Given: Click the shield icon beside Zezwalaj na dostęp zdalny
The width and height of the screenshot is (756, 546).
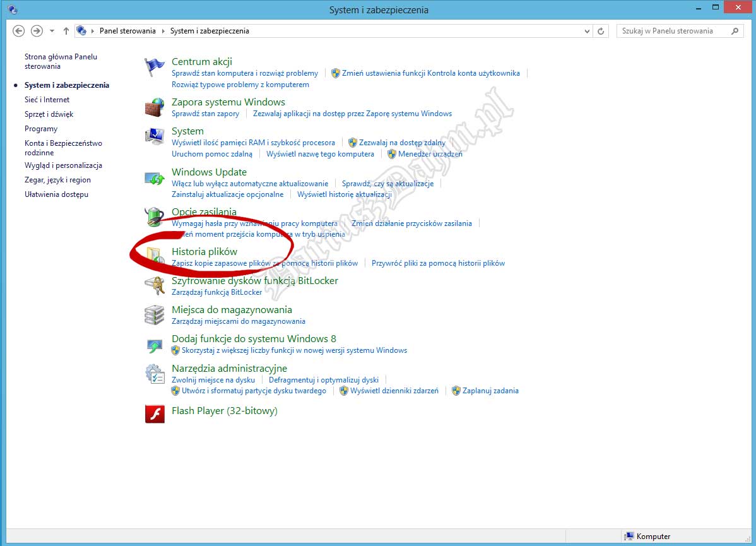Looking at the screenshot, I should [x=353, y=142].
